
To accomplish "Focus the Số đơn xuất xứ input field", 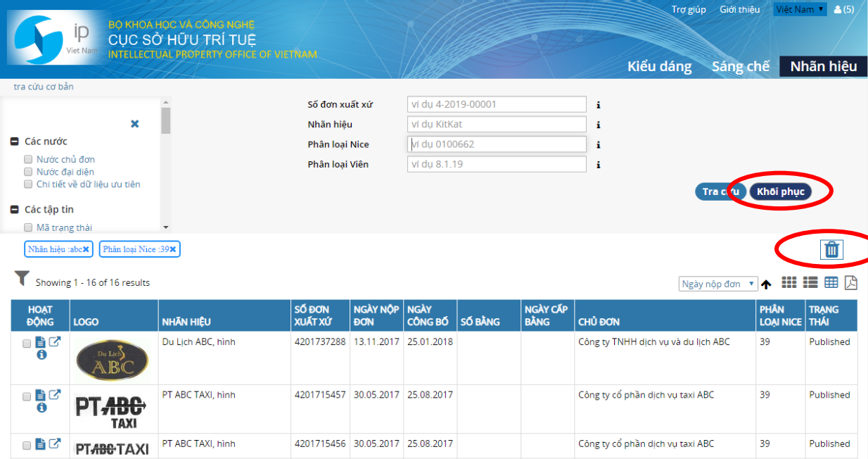I will tap(497, 104).
